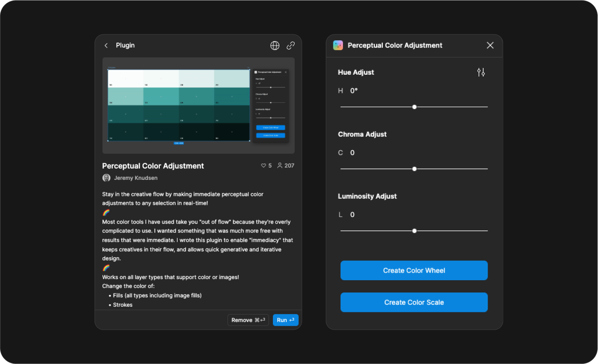Click the Hue value field showing 0°
Screen dimensions: 598x364
tap(354, 91)
